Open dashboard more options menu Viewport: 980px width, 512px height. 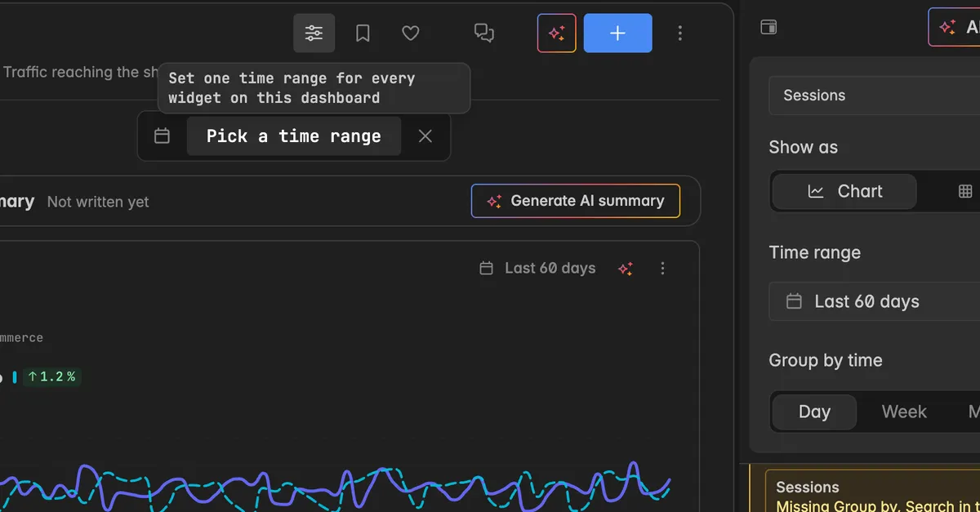680,33
